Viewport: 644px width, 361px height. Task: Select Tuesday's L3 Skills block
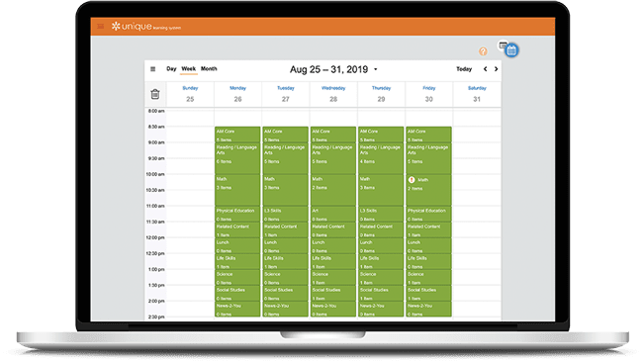[285, 214]
